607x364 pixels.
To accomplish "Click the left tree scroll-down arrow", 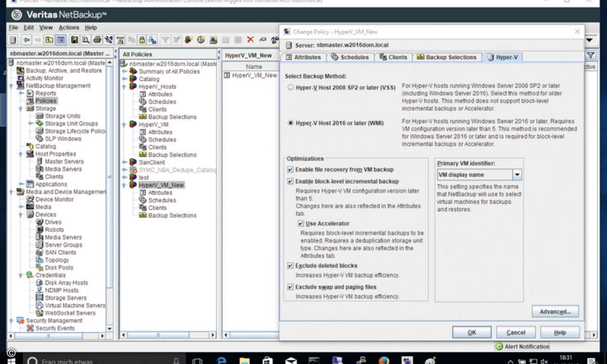I will [110, 328].
